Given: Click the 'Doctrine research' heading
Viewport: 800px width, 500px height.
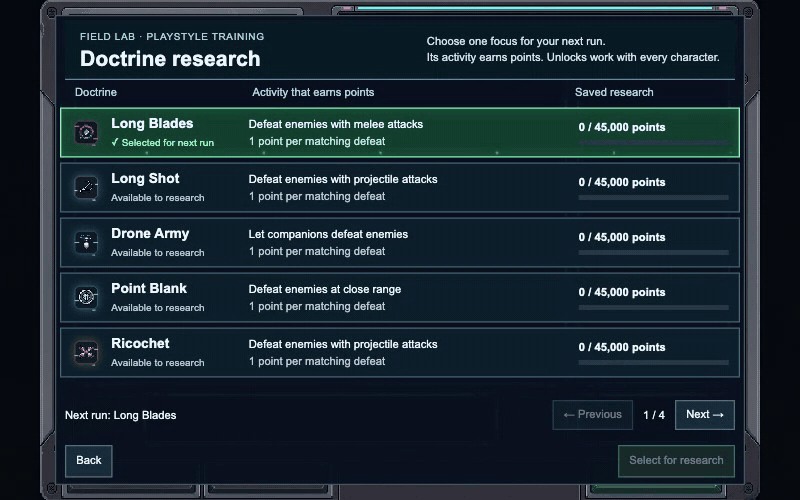Looking at the screenshot, I should tap(170, 59).
